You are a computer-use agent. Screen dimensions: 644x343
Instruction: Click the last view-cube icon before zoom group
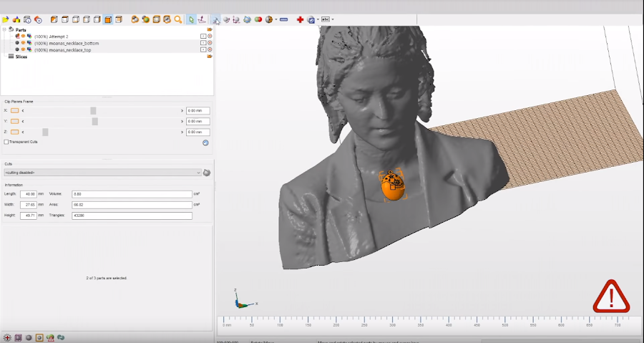coord(119,19)
